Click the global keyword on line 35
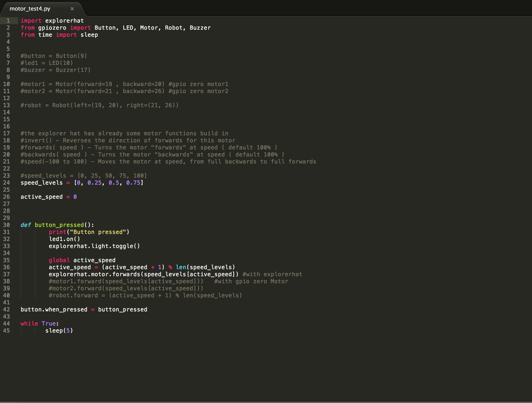The height and width of the screenshot is (403, 532). click(x=59, y=260)
